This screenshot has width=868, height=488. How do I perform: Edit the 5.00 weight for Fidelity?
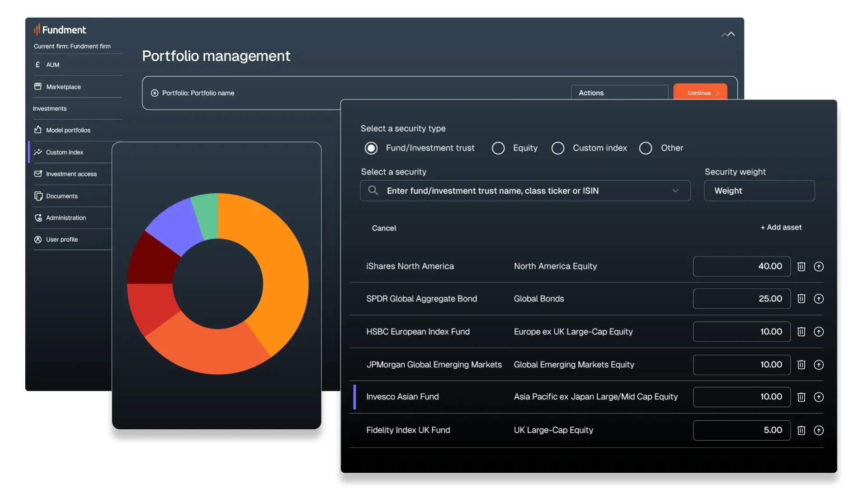point(741,430)
